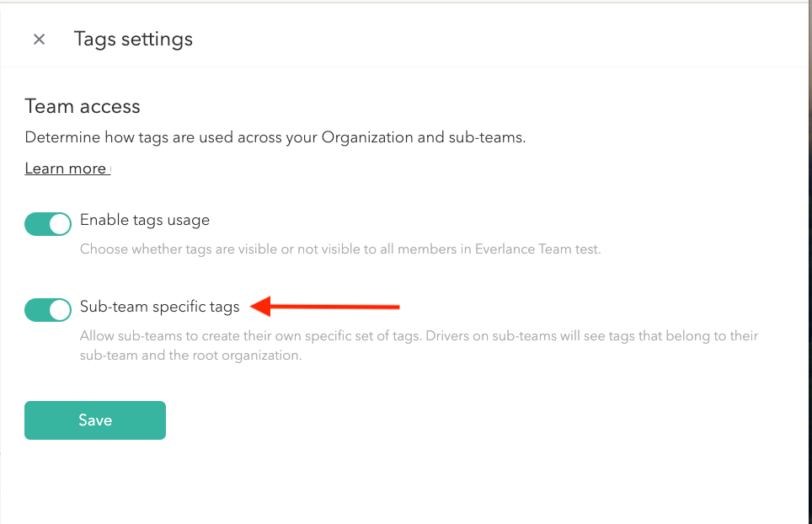Close the Tags settings panel
This screenshot has height=524, width=812.
click(x=39, y=40)
